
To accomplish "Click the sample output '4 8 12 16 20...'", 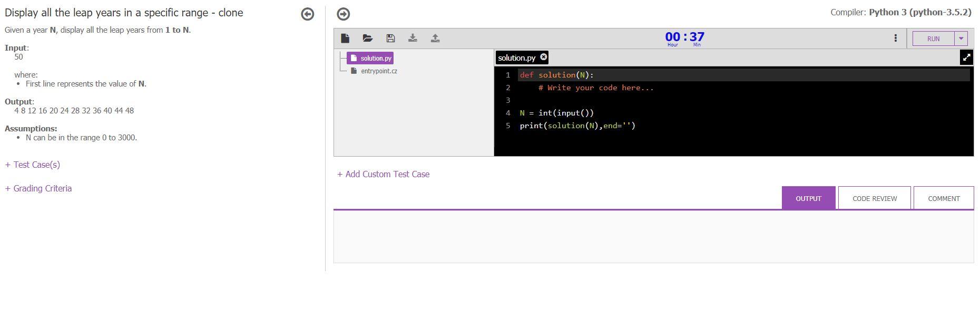I will coord(74,111).
